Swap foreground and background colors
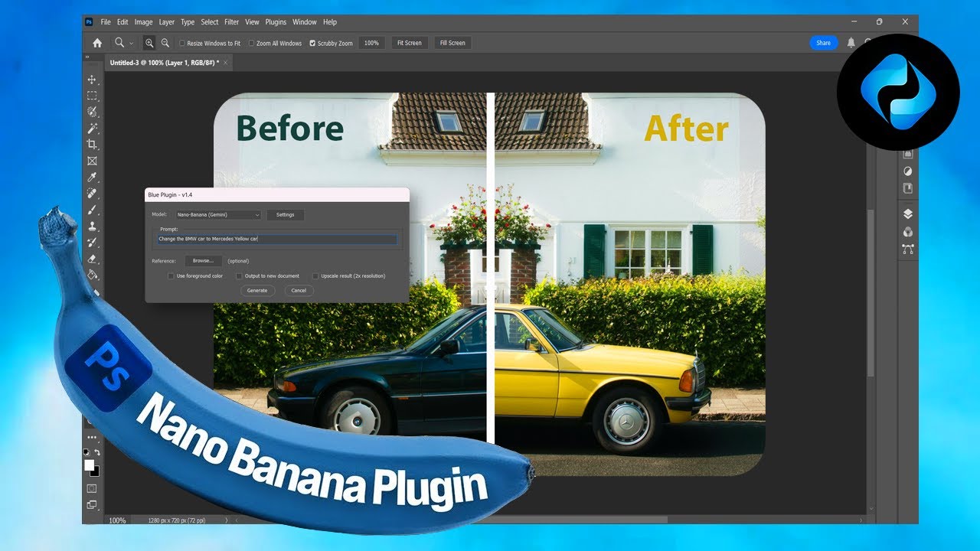980x551 pixels. pyautogui.click(x=96, y=453)
